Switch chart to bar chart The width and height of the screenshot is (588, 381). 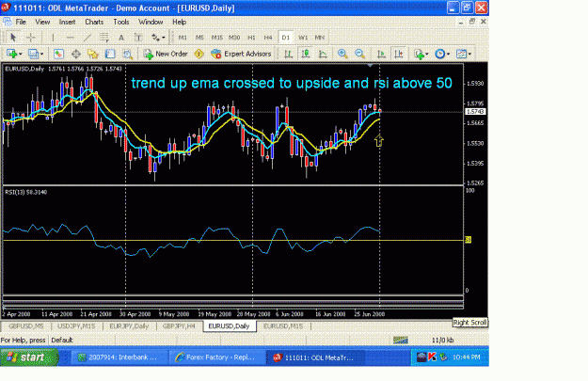(x=288, y=54)
